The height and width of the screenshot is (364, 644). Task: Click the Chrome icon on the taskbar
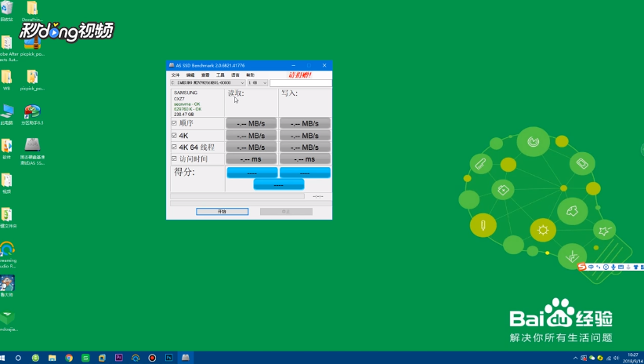click(x=69, y=358)
